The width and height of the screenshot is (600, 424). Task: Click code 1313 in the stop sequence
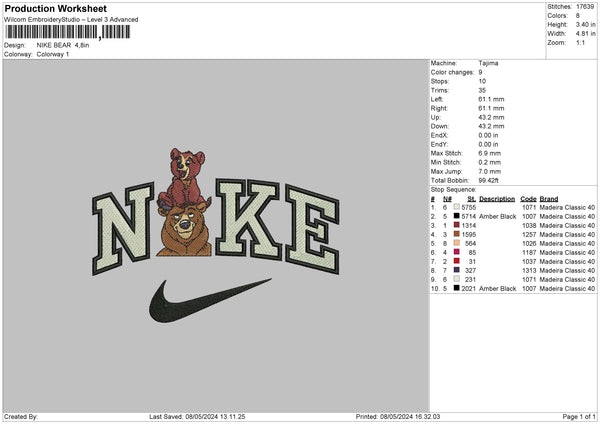coord(529,271)
